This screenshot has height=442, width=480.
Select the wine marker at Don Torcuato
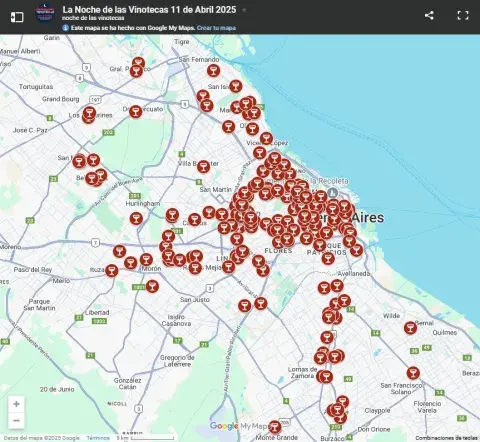tap(135, 112)
